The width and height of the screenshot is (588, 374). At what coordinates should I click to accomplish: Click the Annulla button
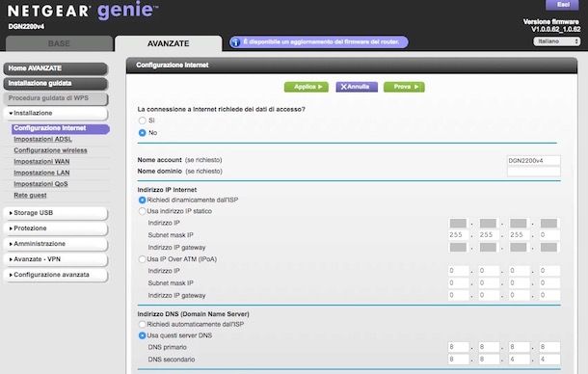357,87
